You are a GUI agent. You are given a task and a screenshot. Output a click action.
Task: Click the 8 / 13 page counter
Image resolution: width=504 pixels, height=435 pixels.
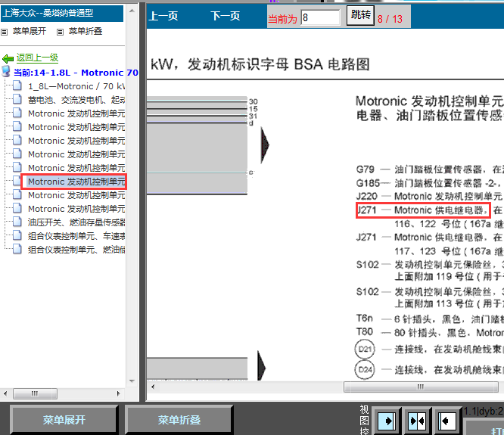(390, 19)
